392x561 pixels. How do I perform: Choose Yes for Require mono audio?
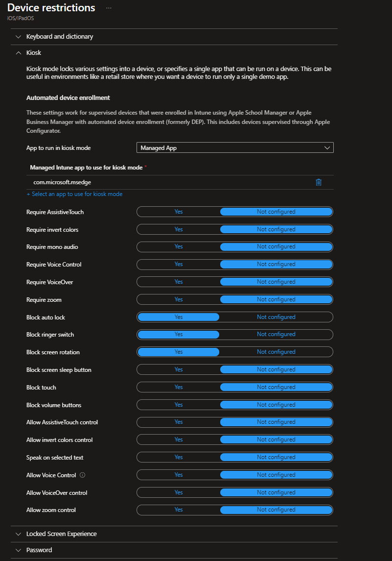(x=179, y=246)
